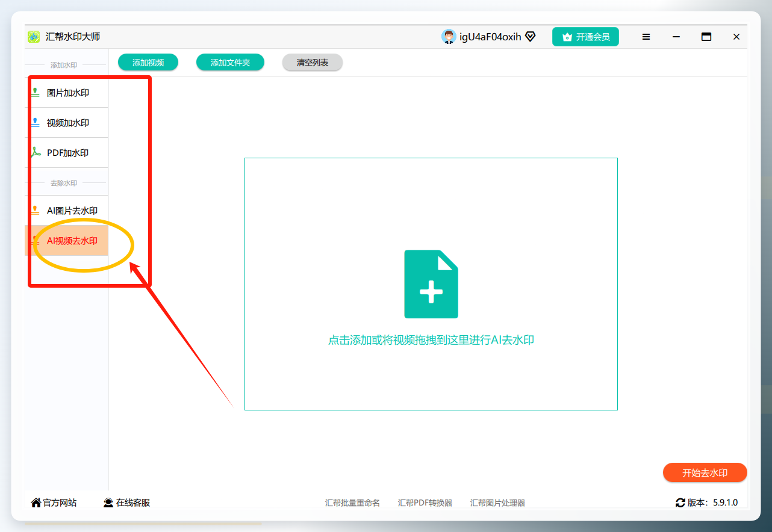Click the diamond VIP badge icon
Screen dimensions: 772x532
(x=530, y=37)
